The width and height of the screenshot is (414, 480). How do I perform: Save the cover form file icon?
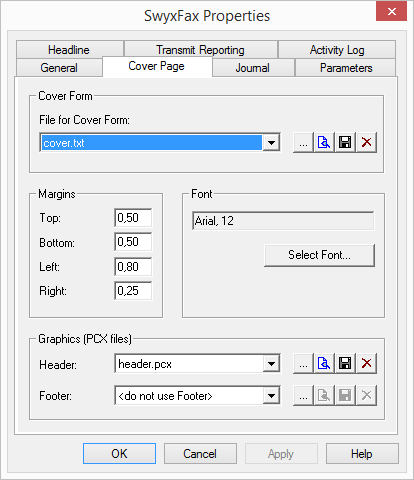coord(345,143)
